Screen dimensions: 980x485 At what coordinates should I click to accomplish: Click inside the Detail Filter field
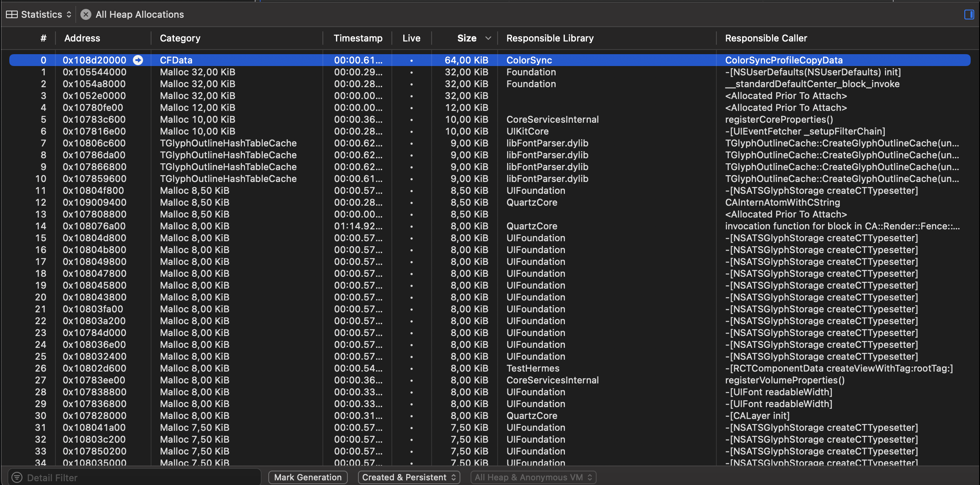pyautogui.click(x=127, y=477)
